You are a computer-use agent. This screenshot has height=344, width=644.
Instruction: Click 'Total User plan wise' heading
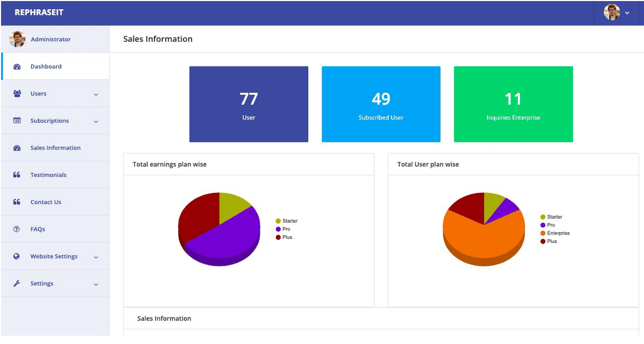pyautogui.click(x=428, y=165)
